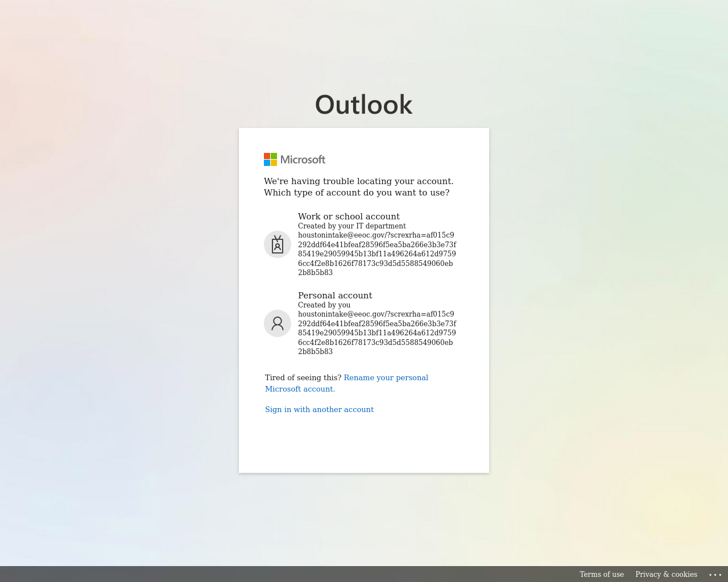Click the 'Created by you' text
This screenshot has height=582, width=728.
point(324,305)
